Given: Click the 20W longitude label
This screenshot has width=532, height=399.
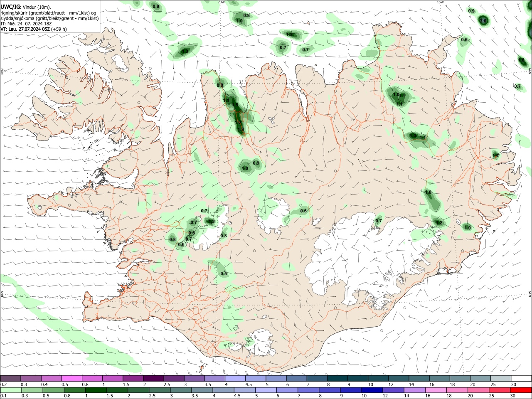Looking at the screenshot, I should click(x=221, y=2).
